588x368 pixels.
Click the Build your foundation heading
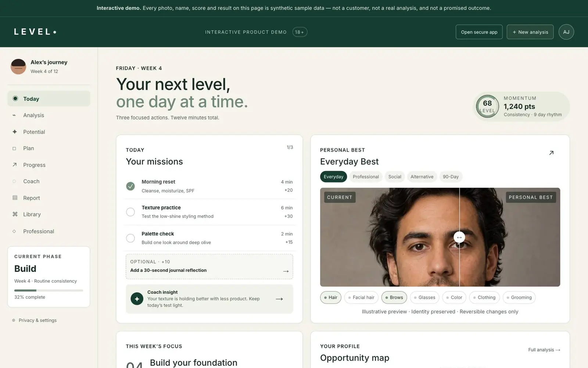194,362
